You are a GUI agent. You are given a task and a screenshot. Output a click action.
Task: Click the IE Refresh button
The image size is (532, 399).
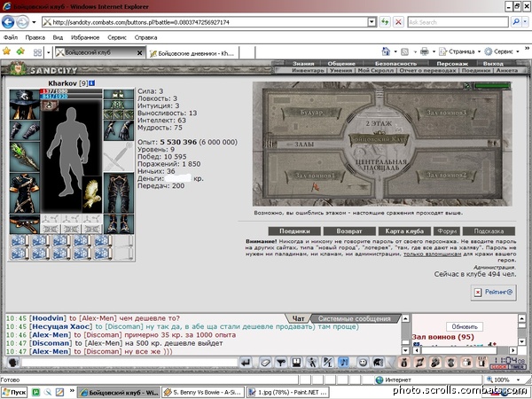[x=385, y=22]
